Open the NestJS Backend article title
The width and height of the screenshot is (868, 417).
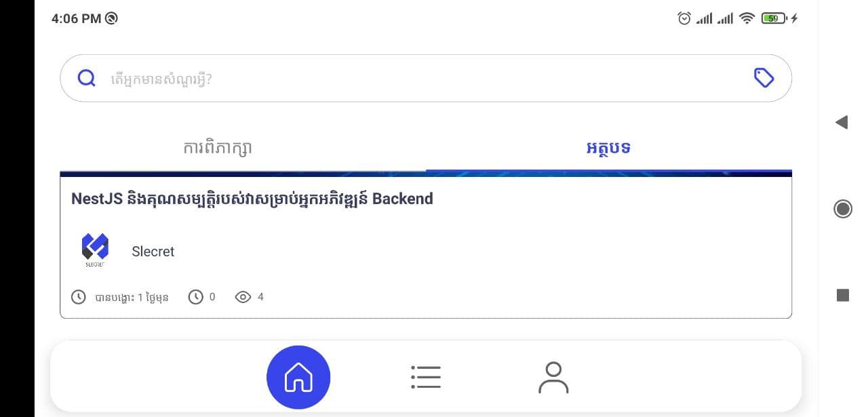click(x=252, y=199)
